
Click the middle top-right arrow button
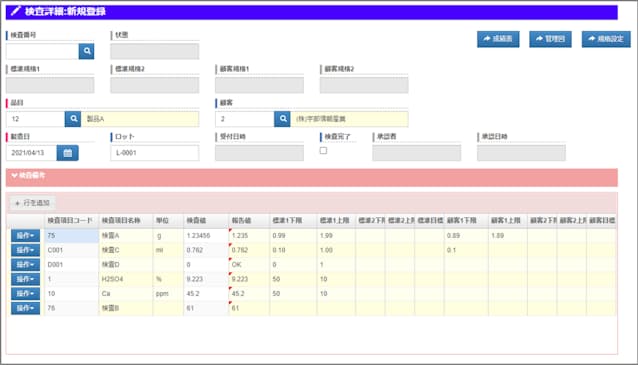click(x=550, y=39)
